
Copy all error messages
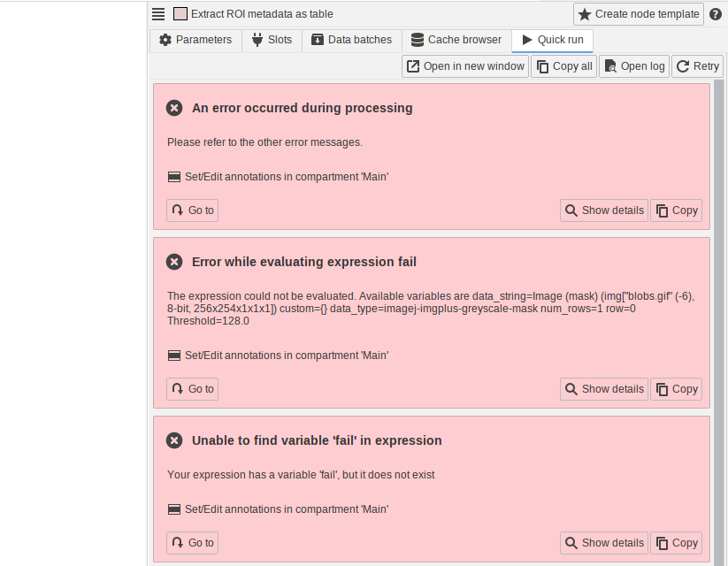563,66
